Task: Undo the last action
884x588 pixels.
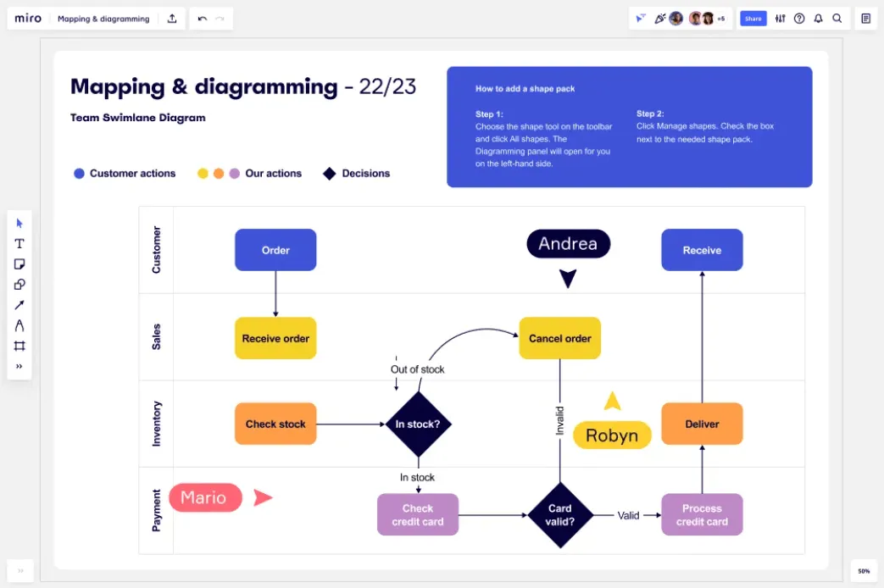Action: [203, 19]
